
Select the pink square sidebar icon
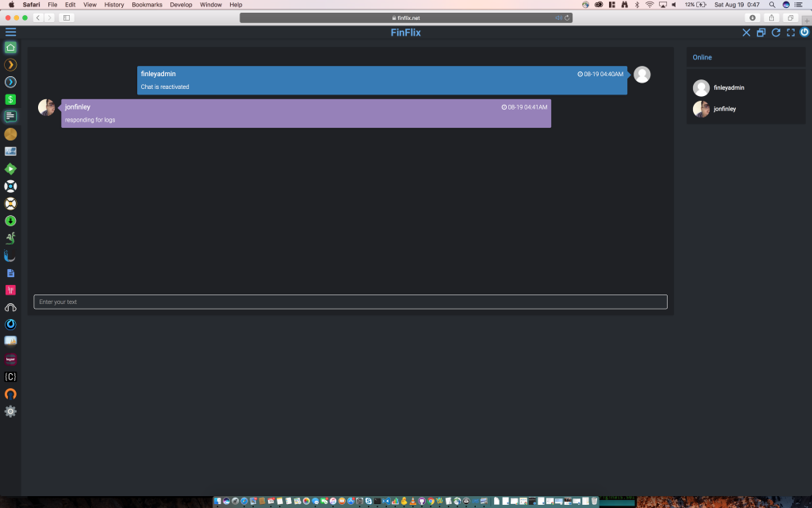[x=10, y=290]
